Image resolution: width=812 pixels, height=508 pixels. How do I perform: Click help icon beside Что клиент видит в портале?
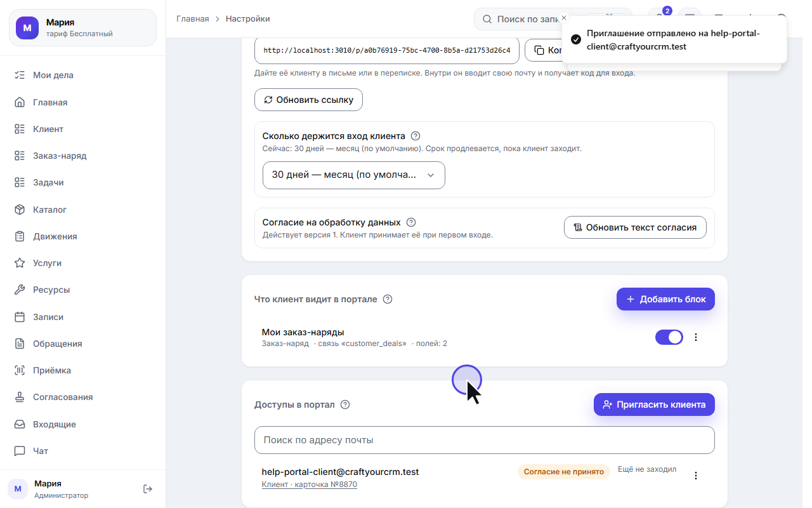388,299
